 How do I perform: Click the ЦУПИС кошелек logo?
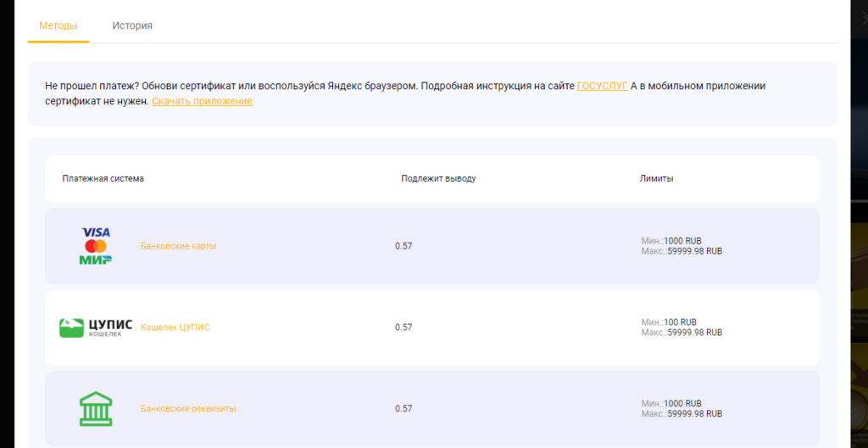pyautogui.click(x=96, y=328)
